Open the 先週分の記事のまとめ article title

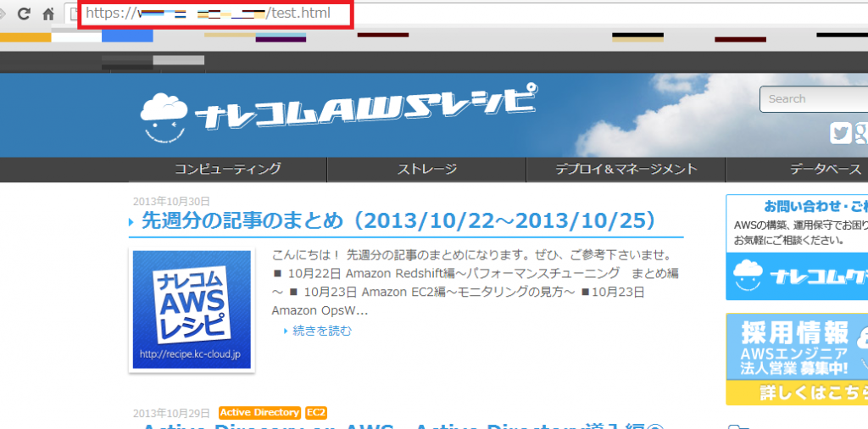tap(399, 221)
